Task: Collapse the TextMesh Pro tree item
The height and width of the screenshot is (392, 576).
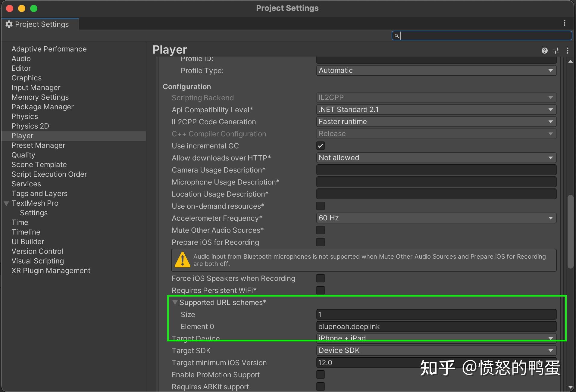Action: [6, 203]
